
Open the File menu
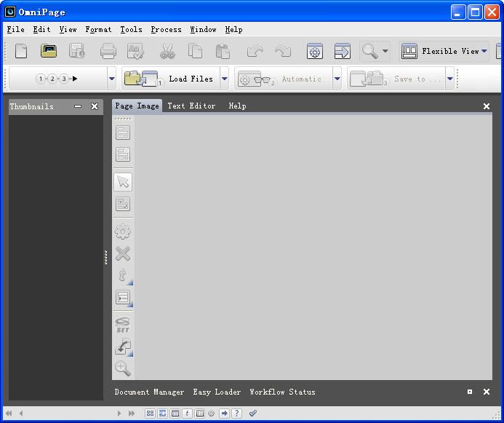click(16, 29)
